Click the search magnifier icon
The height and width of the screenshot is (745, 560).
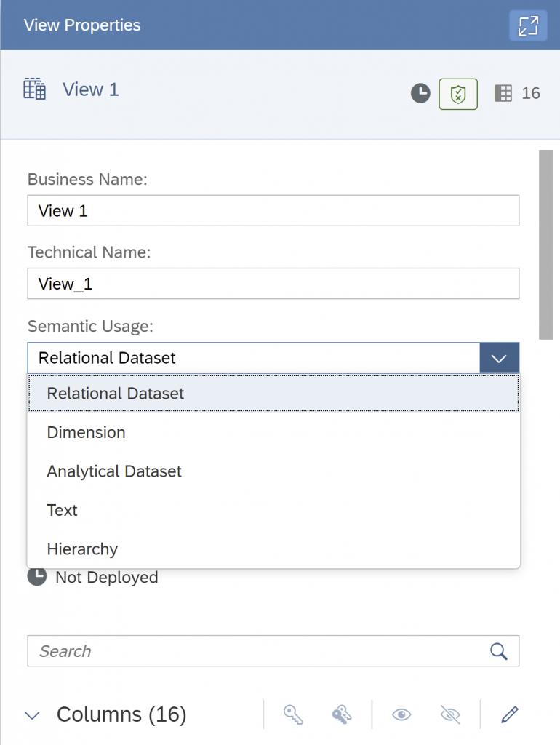[499, 651]
